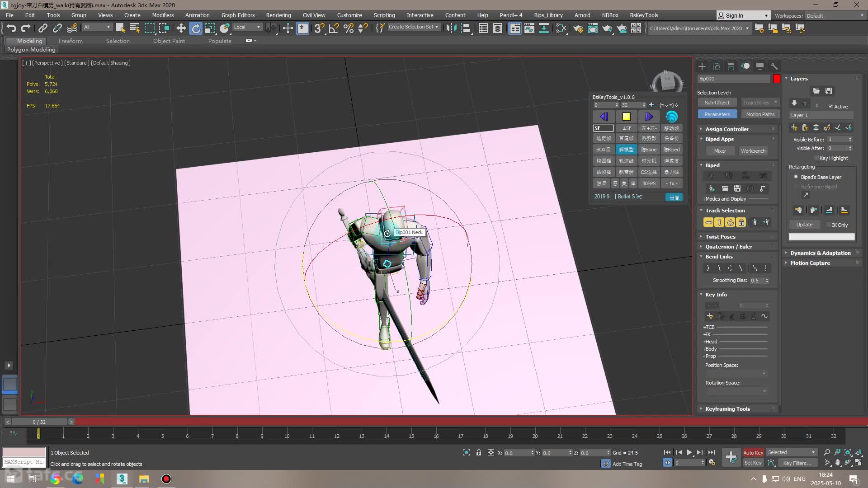Open the Local reference coordinate system dropdown
868x488 pixels.
tap(247, 27)
